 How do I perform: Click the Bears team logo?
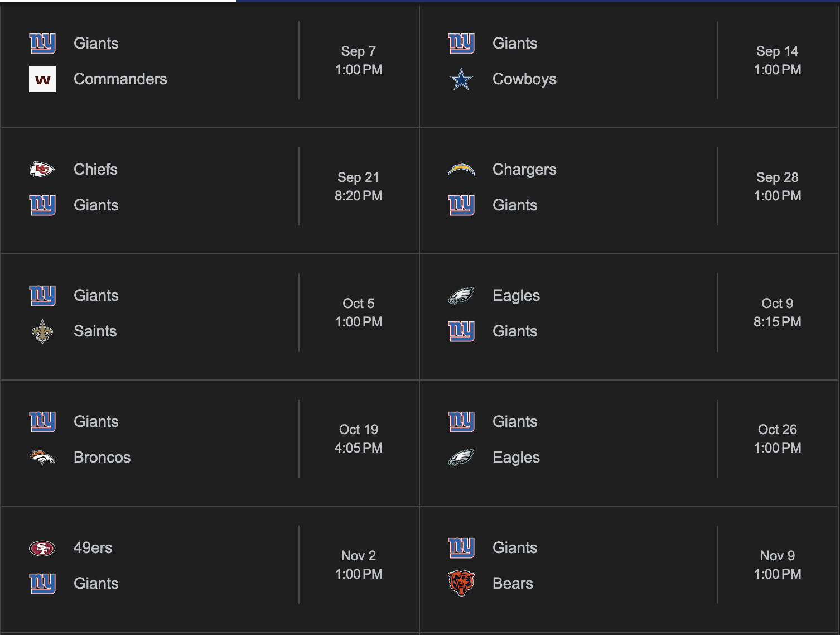point(461,584)
